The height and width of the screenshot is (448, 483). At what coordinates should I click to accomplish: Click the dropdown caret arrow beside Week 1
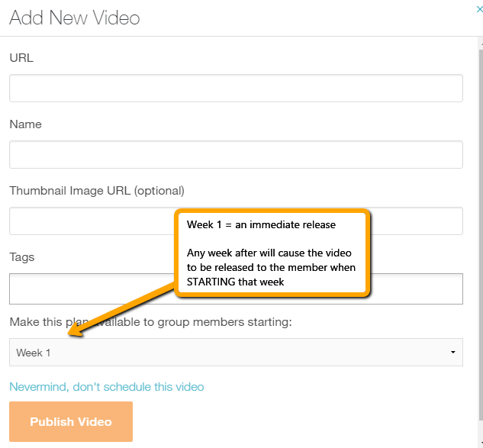452,352
